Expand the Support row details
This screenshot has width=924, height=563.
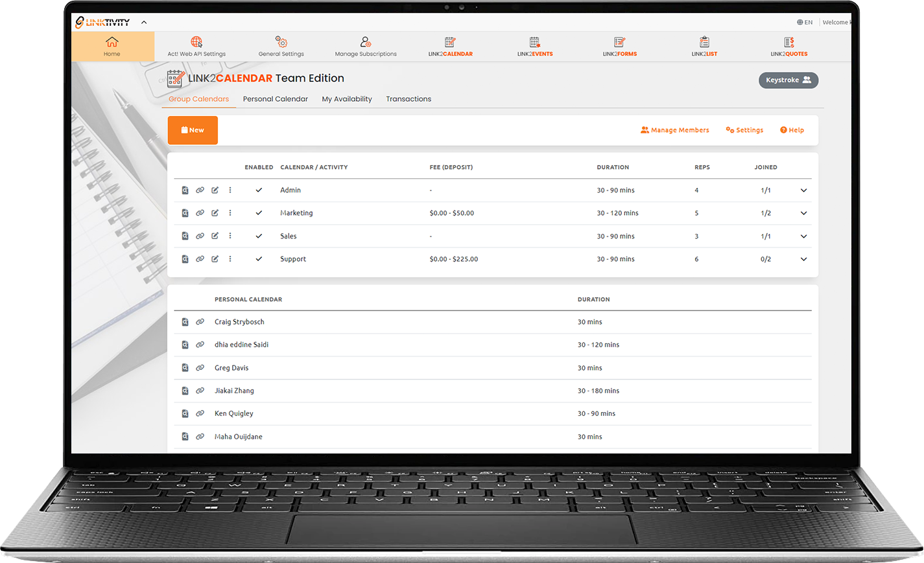coord(804,259)
